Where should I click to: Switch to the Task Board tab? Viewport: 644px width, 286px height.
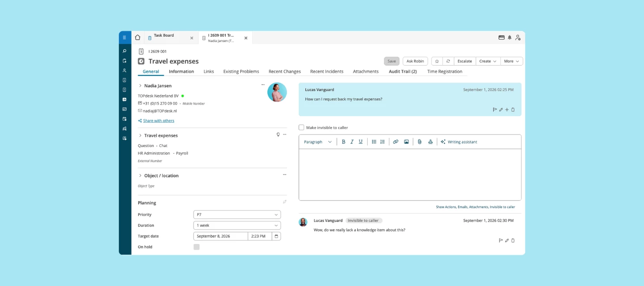tap(170, 38)
